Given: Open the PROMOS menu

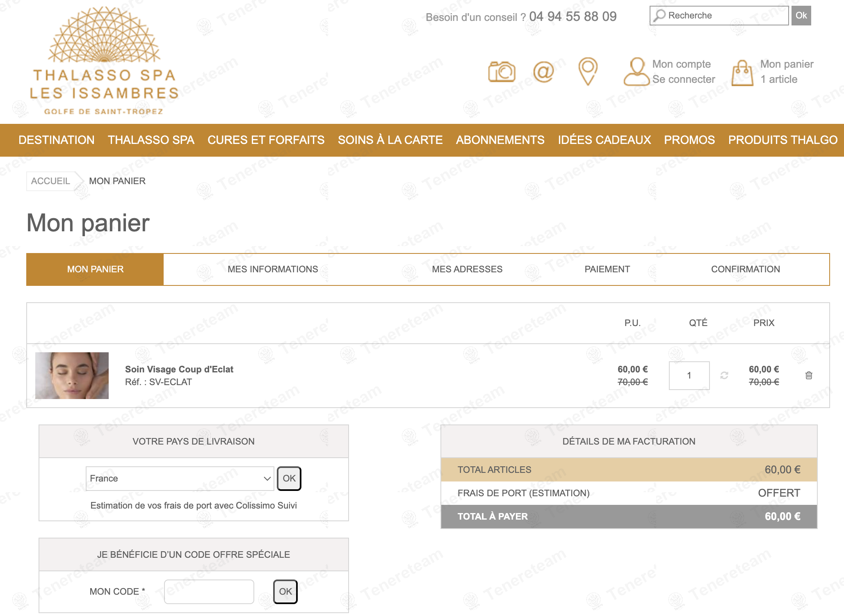Looking at the screenshot, I should point(689,140).
